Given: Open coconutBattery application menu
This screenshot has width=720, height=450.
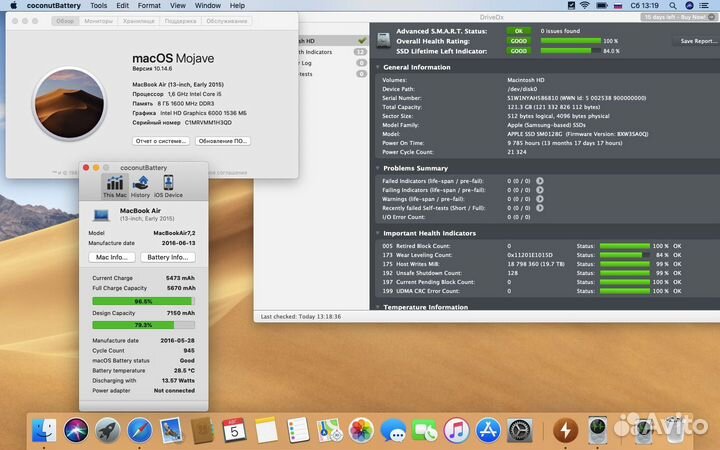Looking at the screenshot, I should coord(54,6).
